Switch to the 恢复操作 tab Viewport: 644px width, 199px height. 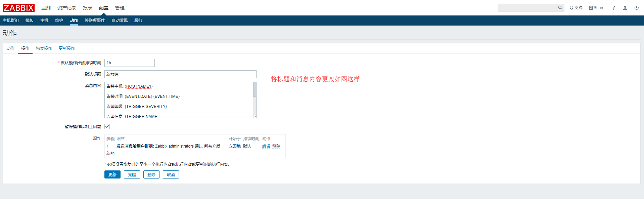click(44, 48)
